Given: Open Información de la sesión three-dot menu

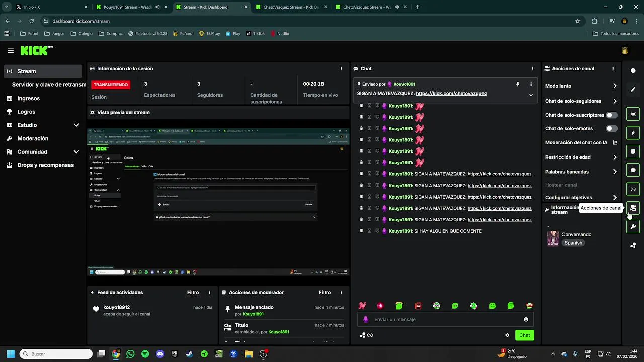Looking at the screenshot, I should coord(341,69).
